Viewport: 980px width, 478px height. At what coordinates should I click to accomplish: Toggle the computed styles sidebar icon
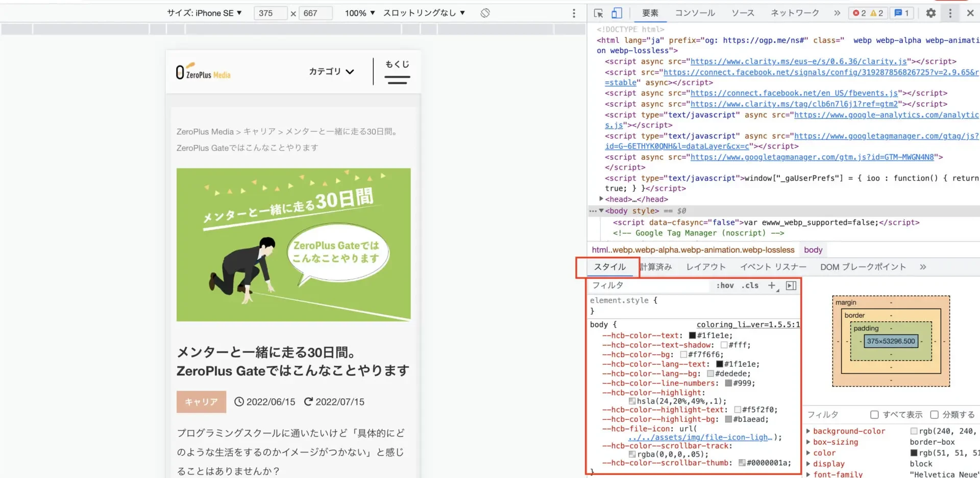[x=791, y=286]
